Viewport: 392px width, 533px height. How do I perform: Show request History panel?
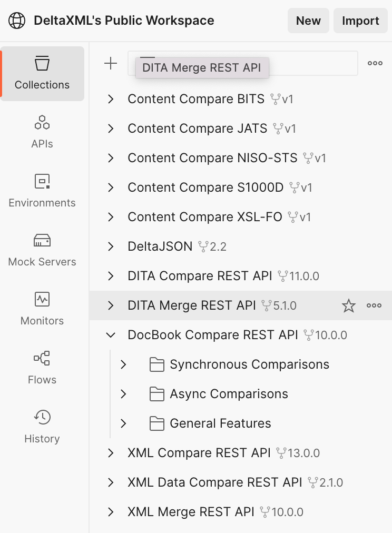42,427
